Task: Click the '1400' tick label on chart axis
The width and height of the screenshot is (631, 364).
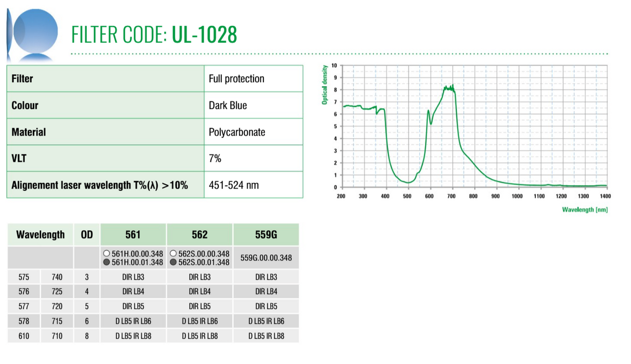Action: [605, 196]
